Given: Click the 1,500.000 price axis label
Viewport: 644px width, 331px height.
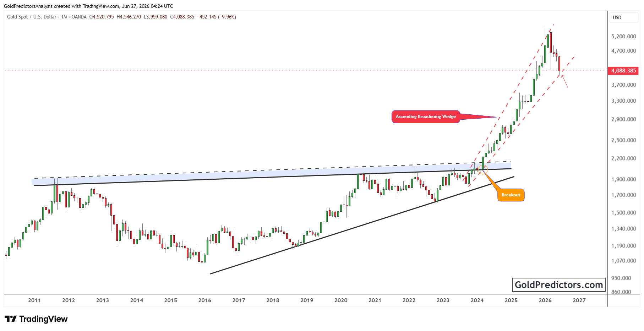Looking at the screenshot, I should point(623,213).
